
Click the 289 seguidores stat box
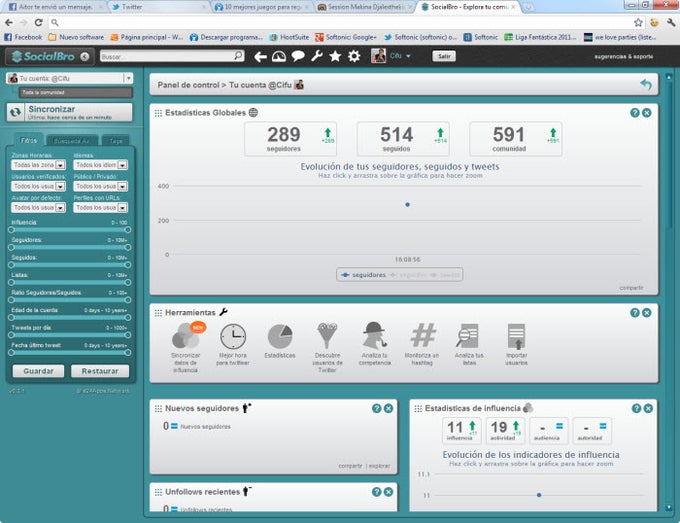291,139
